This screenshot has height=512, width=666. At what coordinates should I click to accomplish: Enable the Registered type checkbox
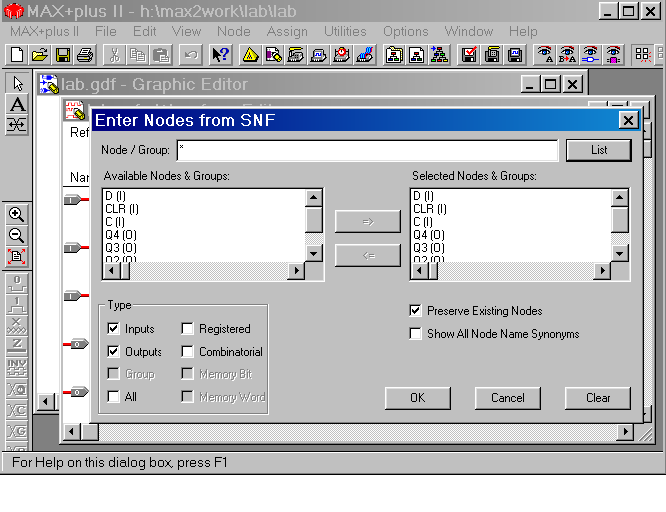[x=187, y=328]
